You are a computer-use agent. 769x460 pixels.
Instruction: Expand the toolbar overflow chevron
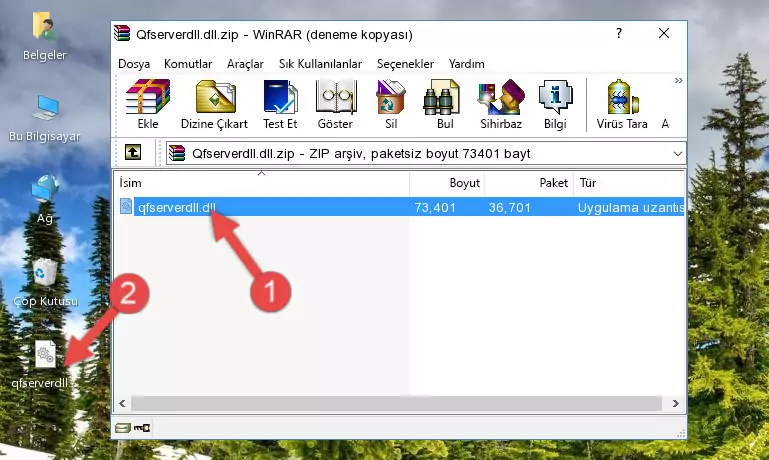[678, 81]
